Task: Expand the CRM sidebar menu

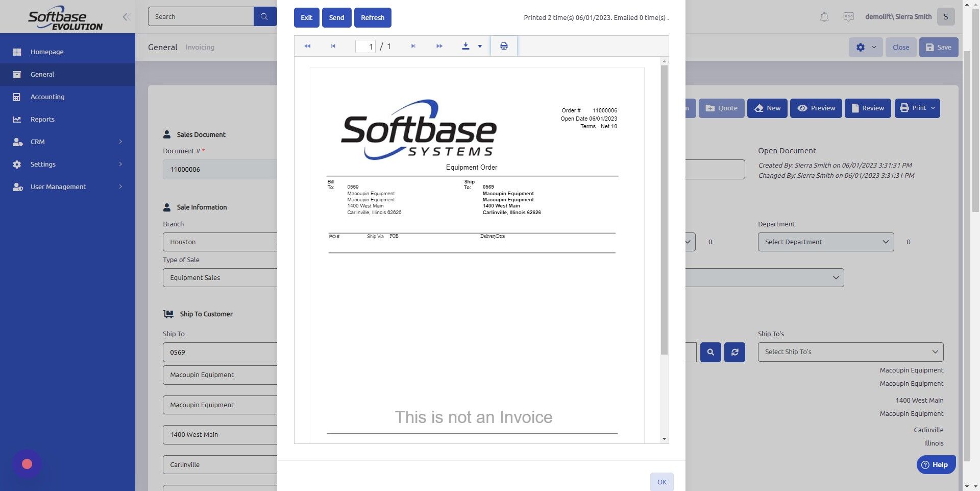Action: pos(67,142)
